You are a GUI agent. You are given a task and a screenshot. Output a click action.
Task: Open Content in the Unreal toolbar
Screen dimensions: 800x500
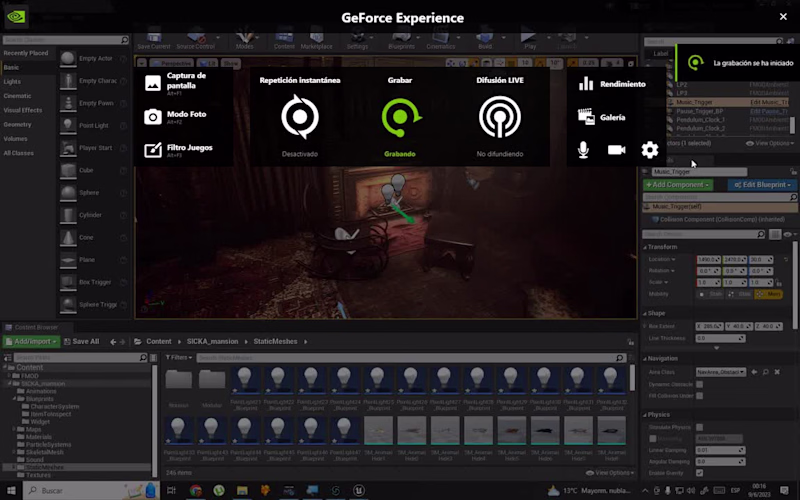[x=284, y=40]
